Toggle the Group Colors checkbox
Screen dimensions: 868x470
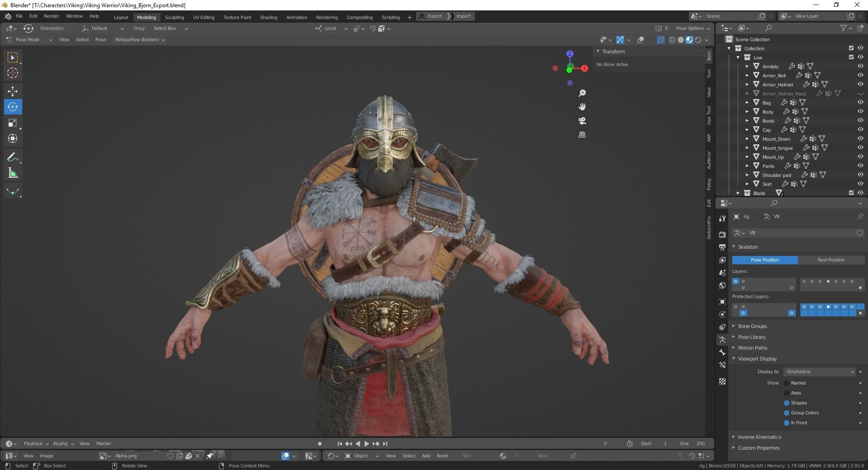point(786,413)
